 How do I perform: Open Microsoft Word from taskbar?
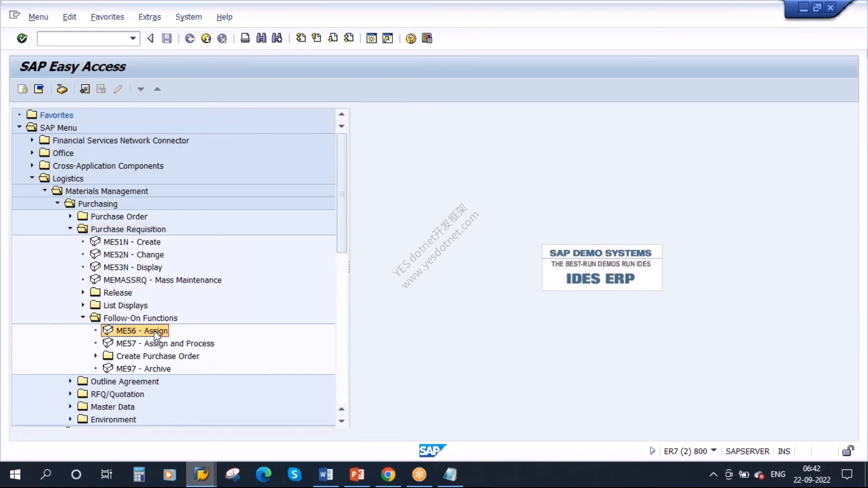click(x=326, y=474)
